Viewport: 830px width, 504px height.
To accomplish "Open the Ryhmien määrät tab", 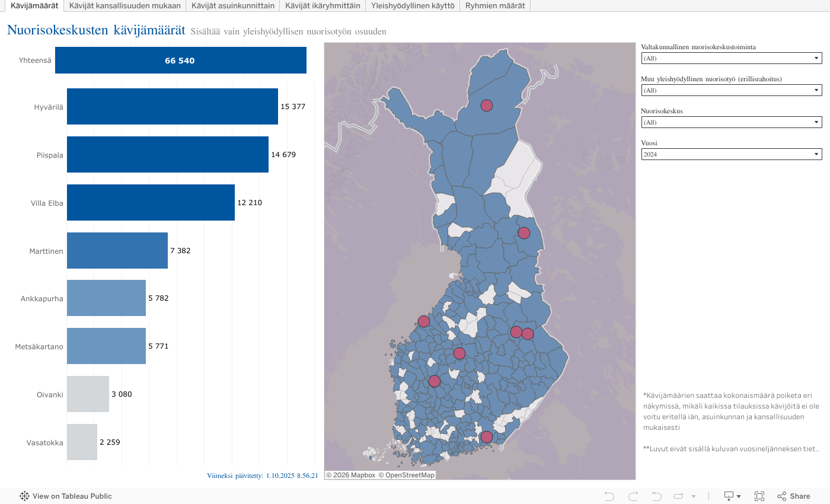I will click(x=494, y=5).
